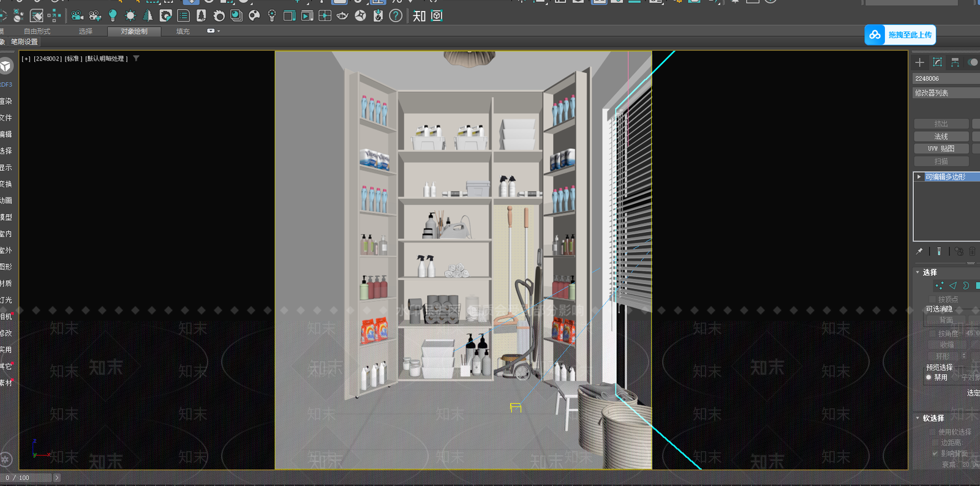Open the Hierarchy panel tab

955,62
